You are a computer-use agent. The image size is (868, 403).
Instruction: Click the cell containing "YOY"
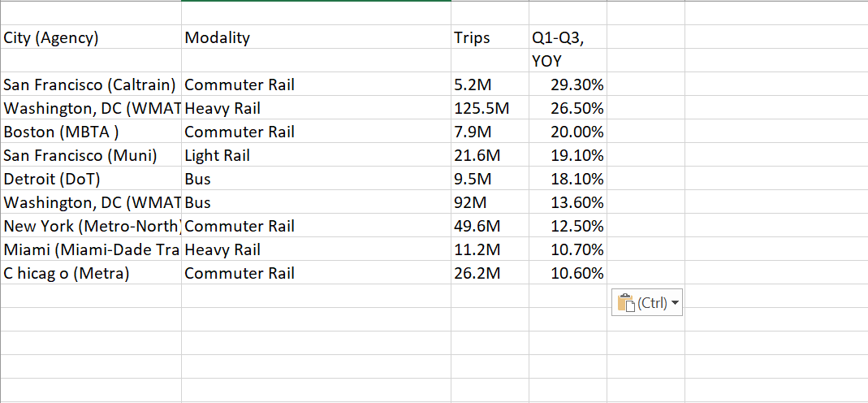coord(547,61)
